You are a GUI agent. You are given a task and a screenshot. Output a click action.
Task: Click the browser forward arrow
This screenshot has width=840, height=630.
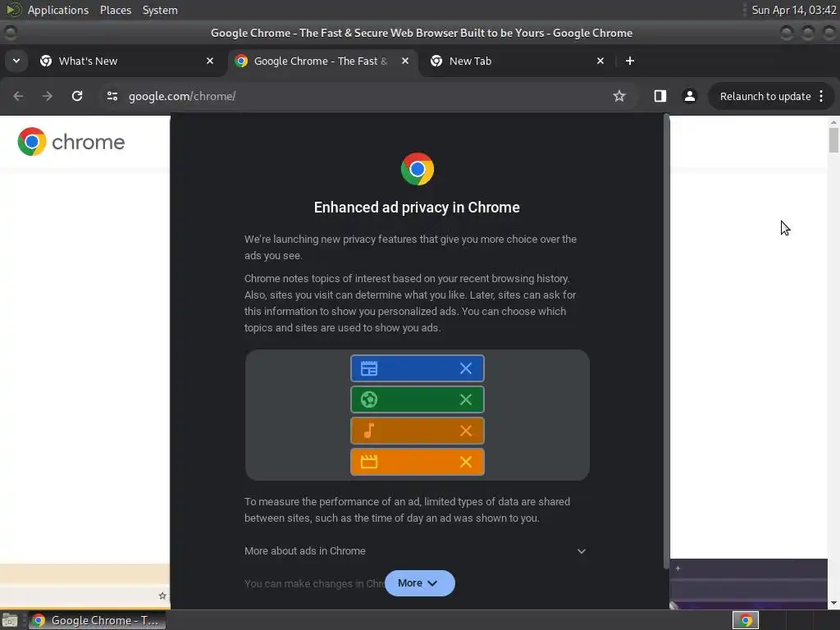point(47,96)
